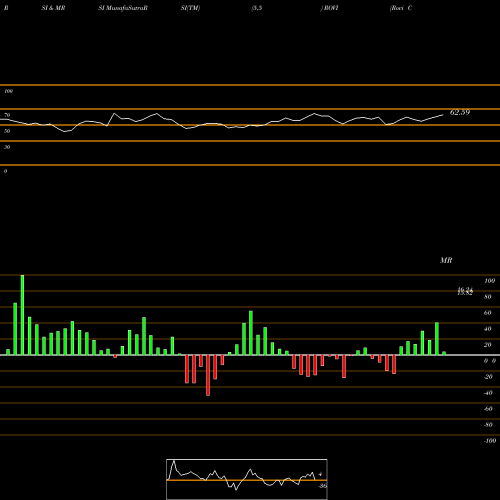Click the 40 label on MR right axis
Viewport: 500px width, 500px height.
[x=488, y=329]
